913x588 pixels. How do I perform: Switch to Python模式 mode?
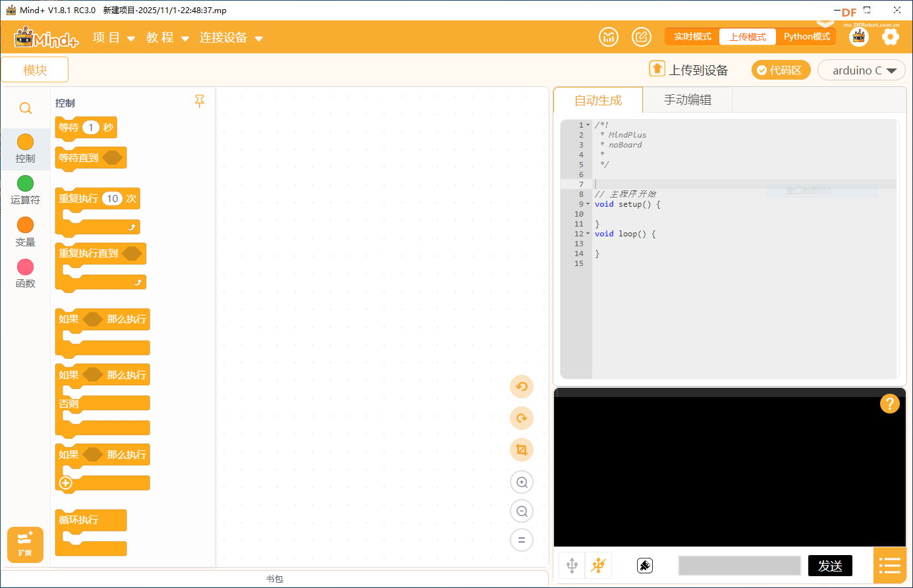coord(806,37)
